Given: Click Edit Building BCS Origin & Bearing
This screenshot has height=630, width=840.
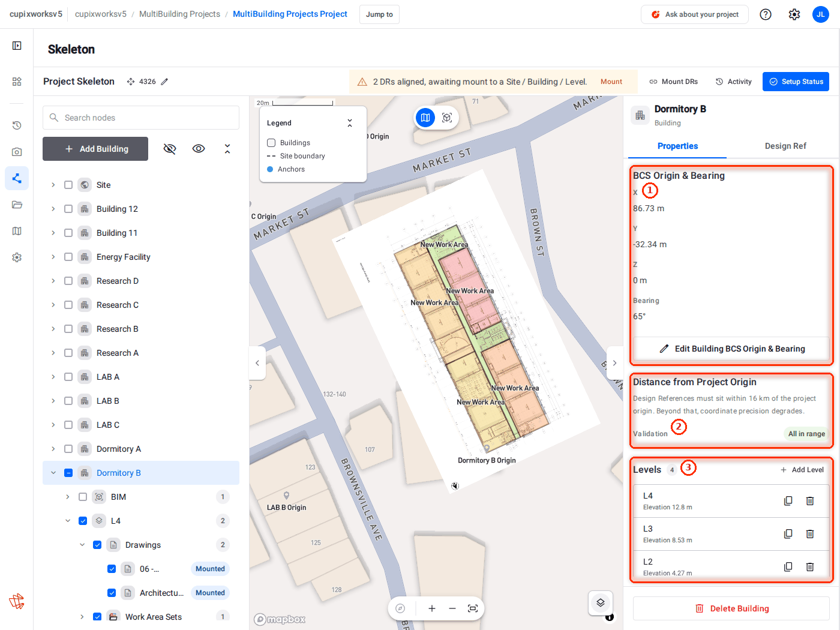Looking at the screenshot, I should pyautogui.click(x=731, y=349).
